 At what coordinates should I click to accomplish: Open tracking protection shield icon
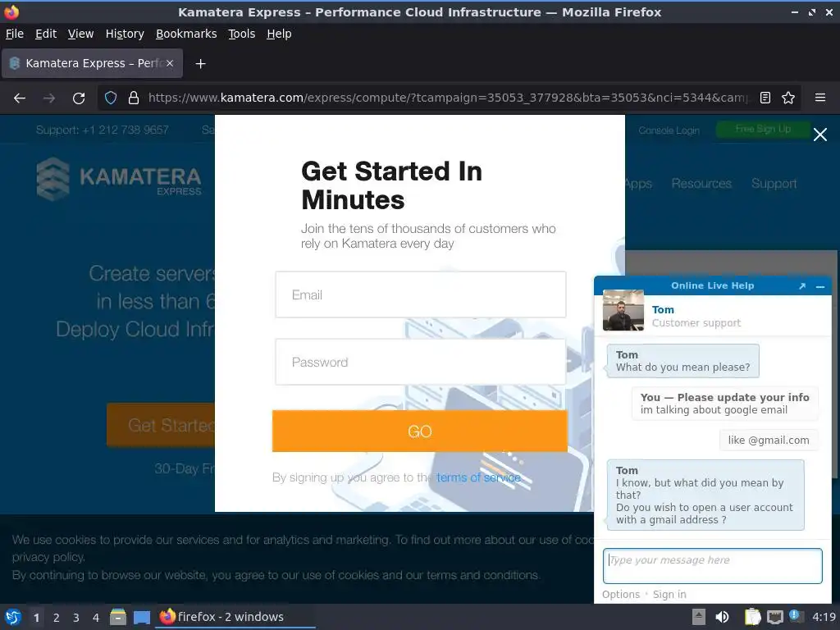111,98
